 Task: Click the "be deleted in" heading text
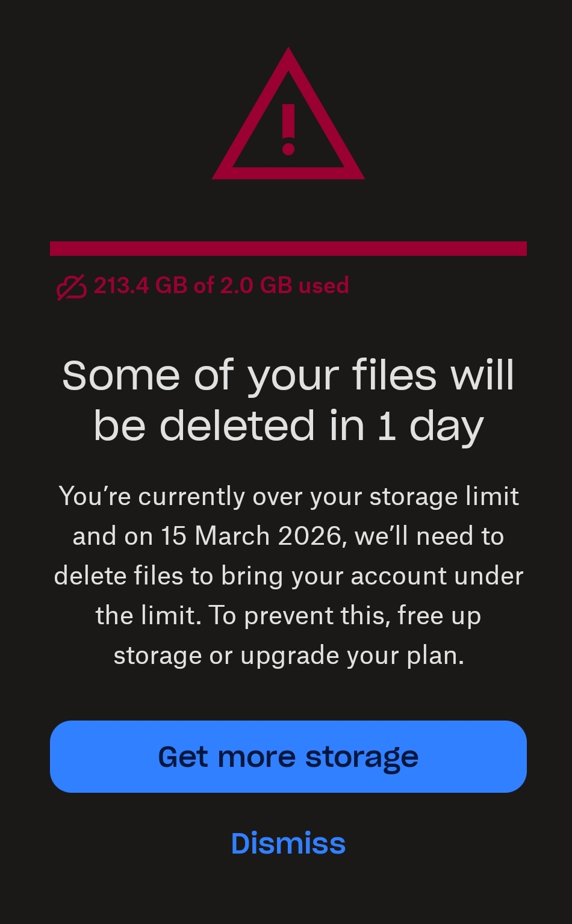click(230, 426)
